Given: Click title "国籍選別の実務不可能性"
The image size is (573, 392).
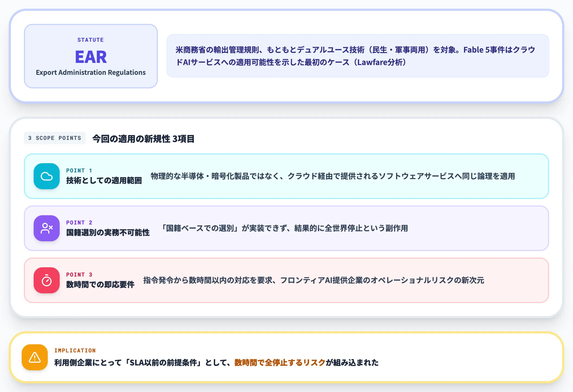Looking at the screenshot, I should [x=108, y=233].
